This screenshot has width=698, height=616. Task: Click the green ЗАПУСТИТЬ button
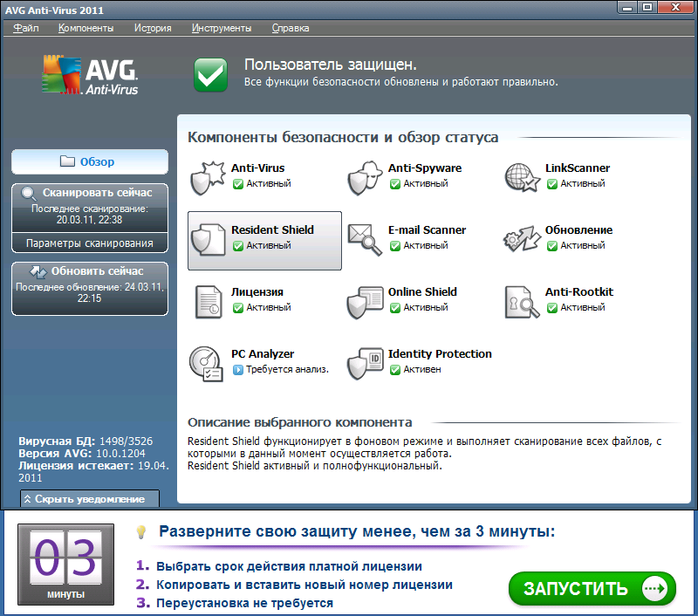(x=592, y=588)
